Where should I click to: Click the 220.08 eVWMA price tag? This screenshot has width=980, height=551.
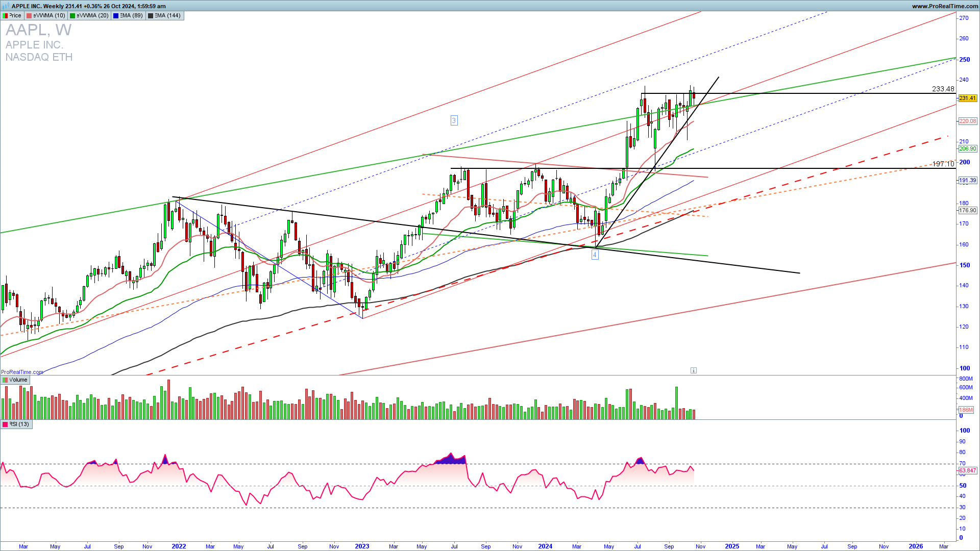point(967,121)
